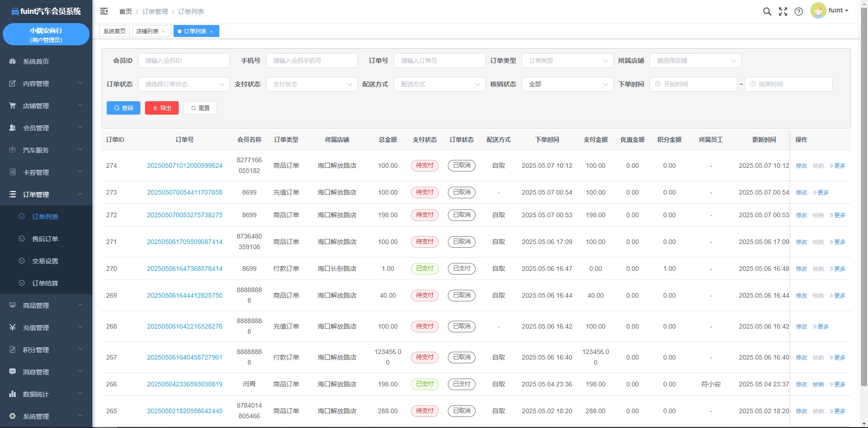Image resolution: width=868 pixels, height=428 pixels.
Task: Click the red 导出 export button
Action: pos(162,108)
